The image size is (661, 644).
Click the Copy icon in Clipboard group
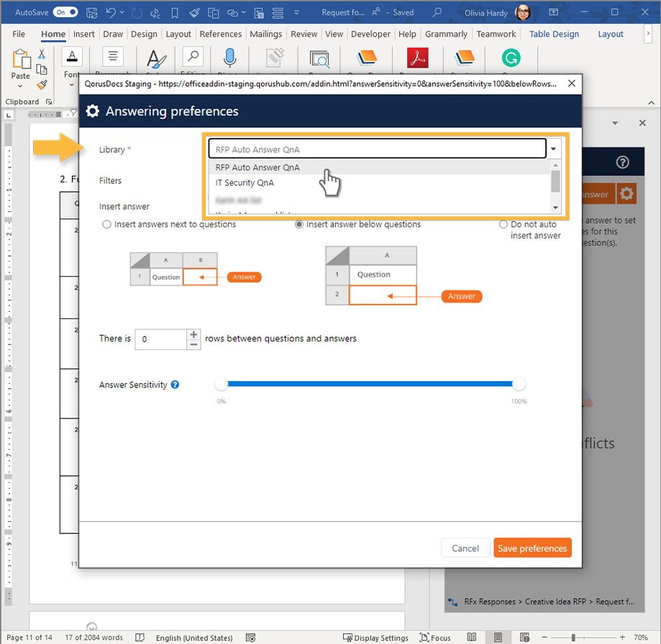pos(42,69)
